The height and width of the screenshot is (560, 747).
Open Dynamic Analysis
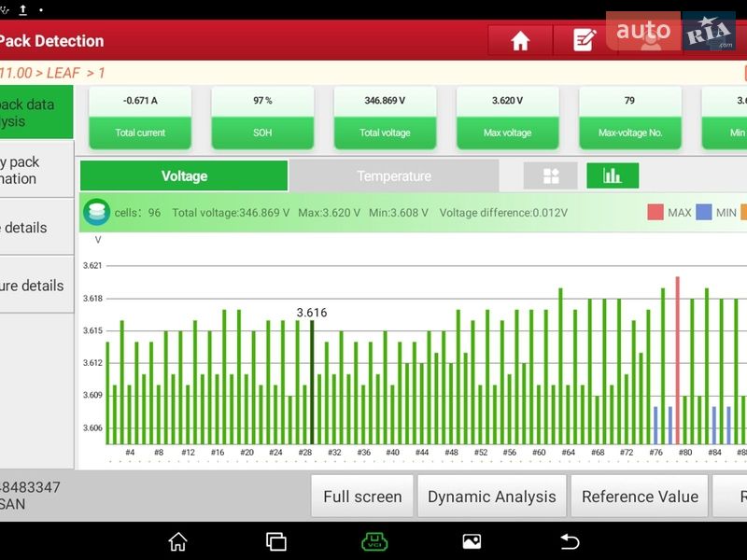point(491,497)
